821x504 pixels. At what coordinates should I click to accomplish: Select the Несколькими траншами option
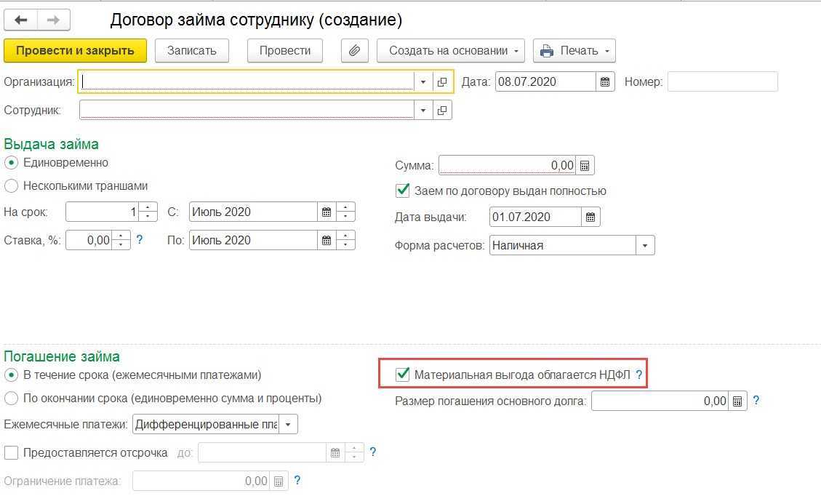pyautogui.click(x=11, y=186)
